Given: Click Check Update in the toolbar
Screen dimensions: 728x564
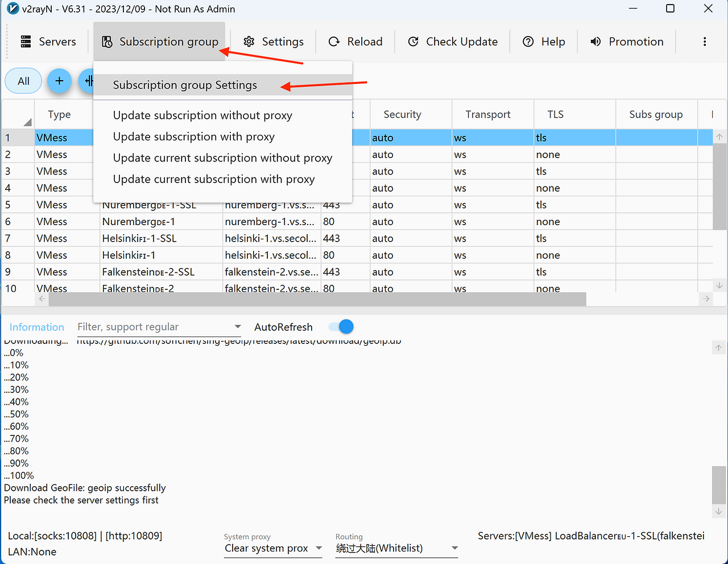Looking at the screenshot, I should 453,42.
